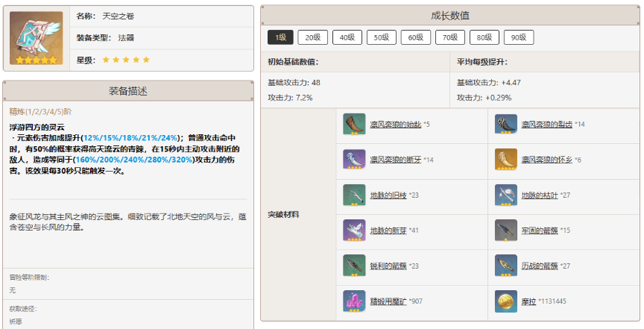Click the 摩拉 gold coin icon
The image size is (644, 329).
tap(506, 301)
